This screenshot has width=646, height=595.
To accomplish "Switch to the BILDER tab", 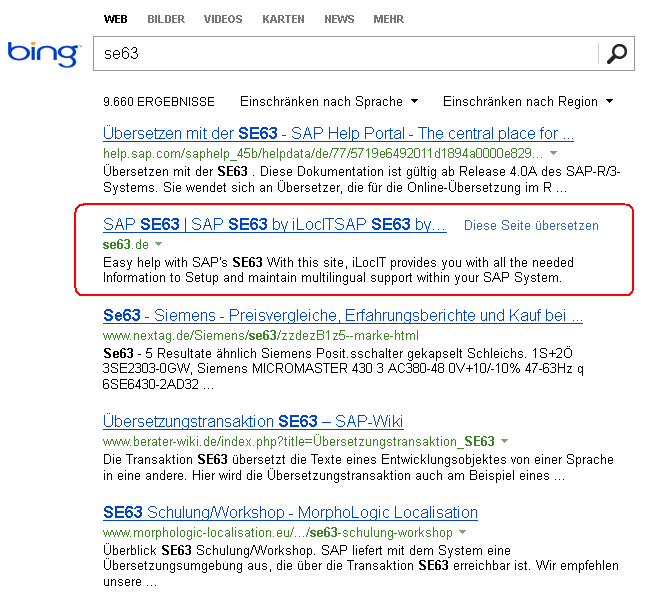I will click(166, 19).
